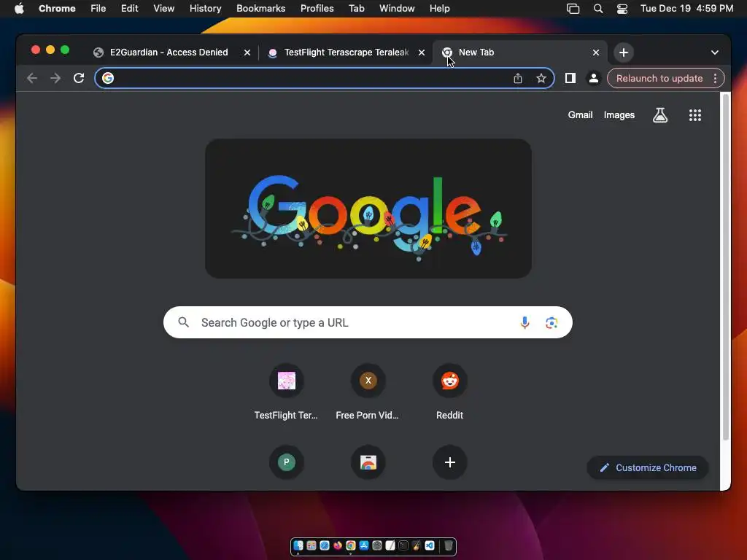
Task: Open the View menu
Action: click(x=163, y=9)
